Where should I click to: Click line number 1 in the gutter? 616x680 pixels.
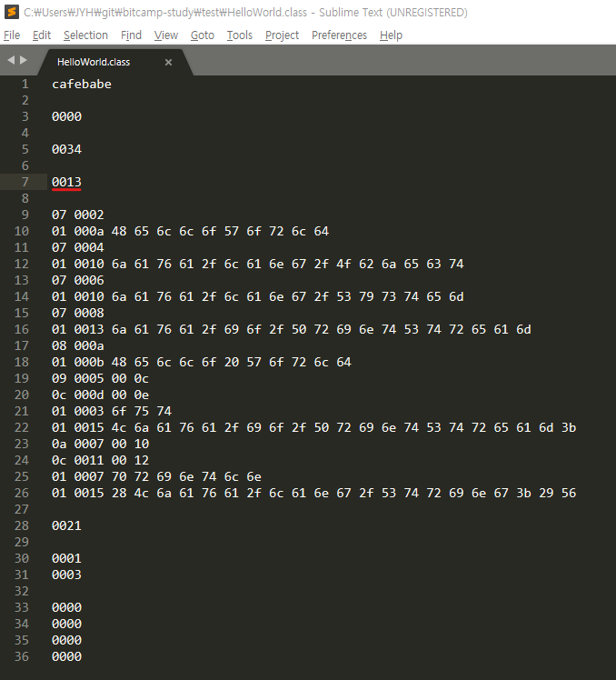(25, 85)
